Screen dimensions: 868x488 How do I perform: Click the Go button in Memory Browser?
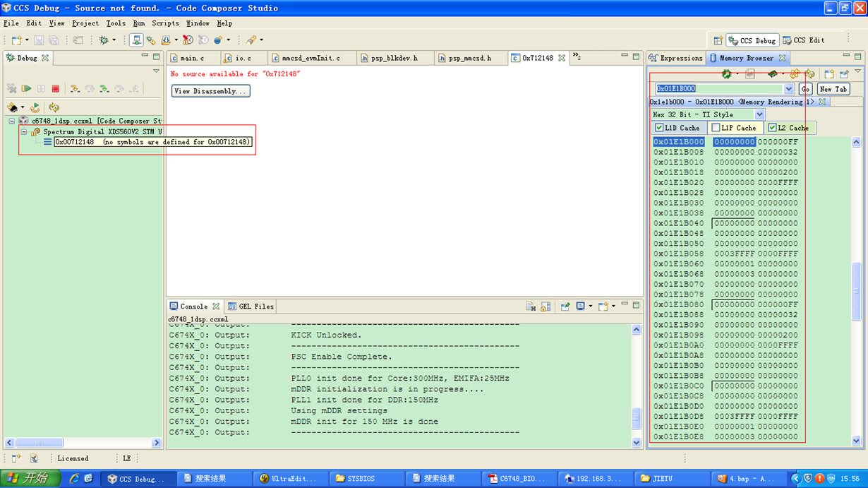(x=805, y=89)
